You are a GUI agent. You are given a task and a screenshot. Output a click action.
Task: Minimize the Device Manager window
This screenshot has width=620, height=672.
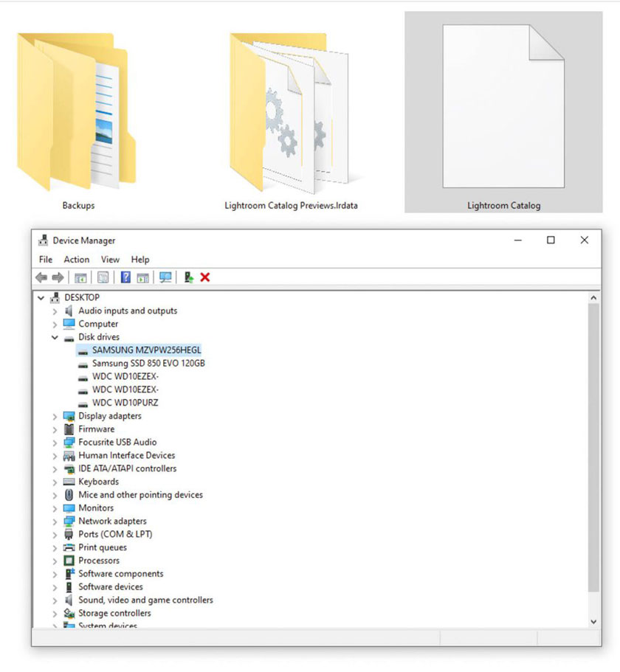518,240
